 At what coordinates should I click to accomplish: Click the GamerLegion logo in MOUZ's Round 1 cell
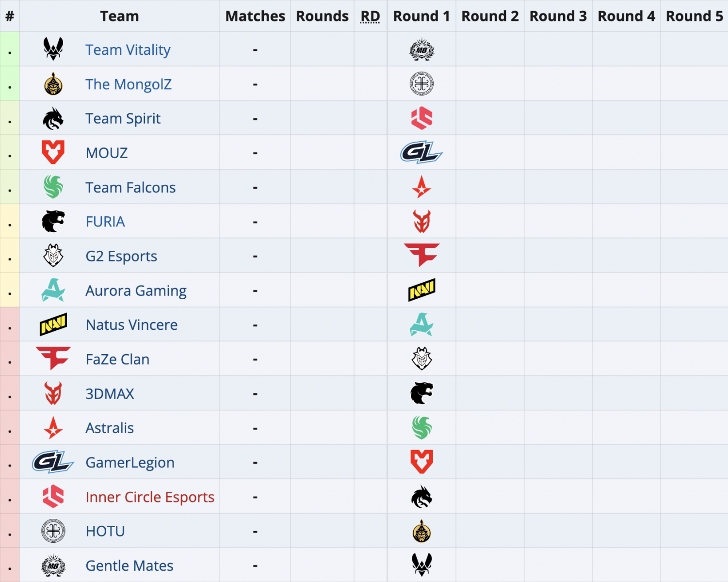(421, 153)
